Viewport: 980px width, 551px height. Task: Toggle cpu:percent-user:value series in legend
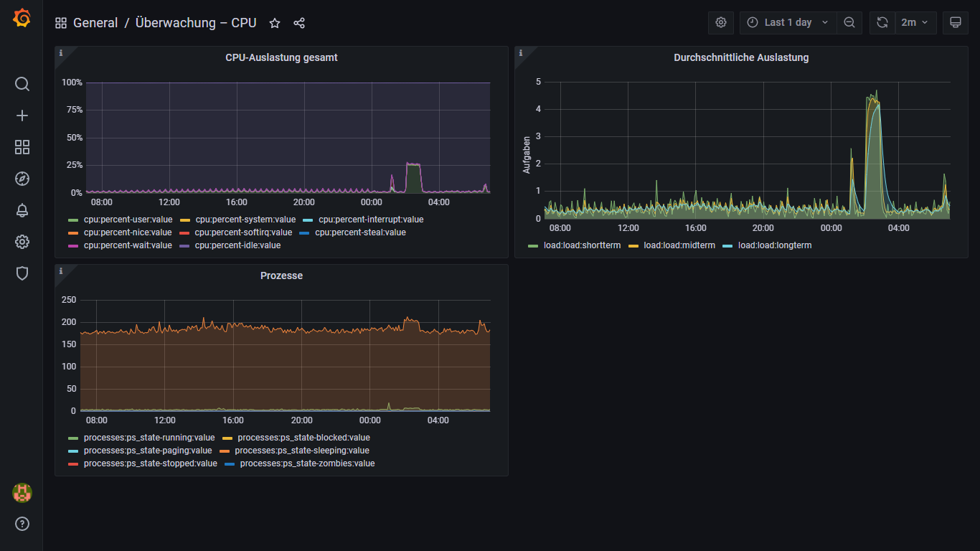point(128,220)
